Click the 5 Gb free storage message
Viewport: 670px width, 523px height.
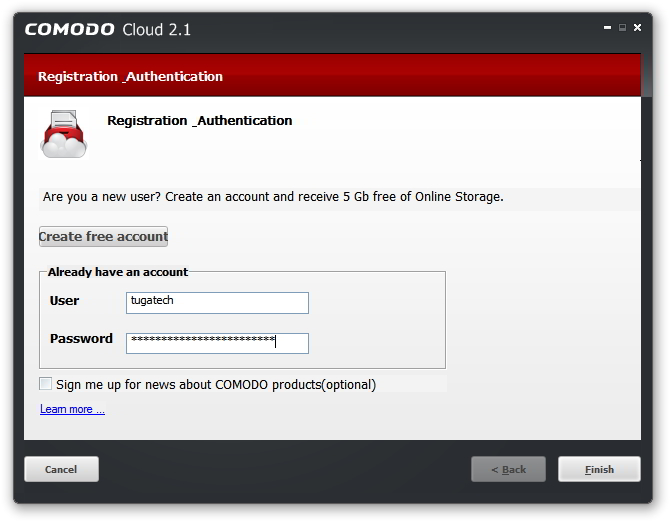click(x=273, y=197)
